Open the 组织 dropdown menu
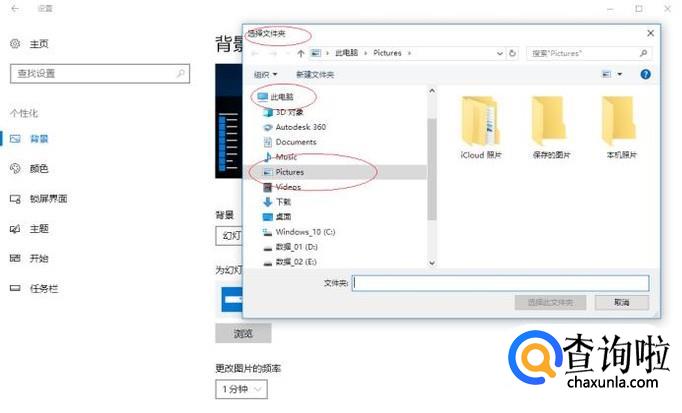Screen dimensions: 682x413 pos(265,74)
